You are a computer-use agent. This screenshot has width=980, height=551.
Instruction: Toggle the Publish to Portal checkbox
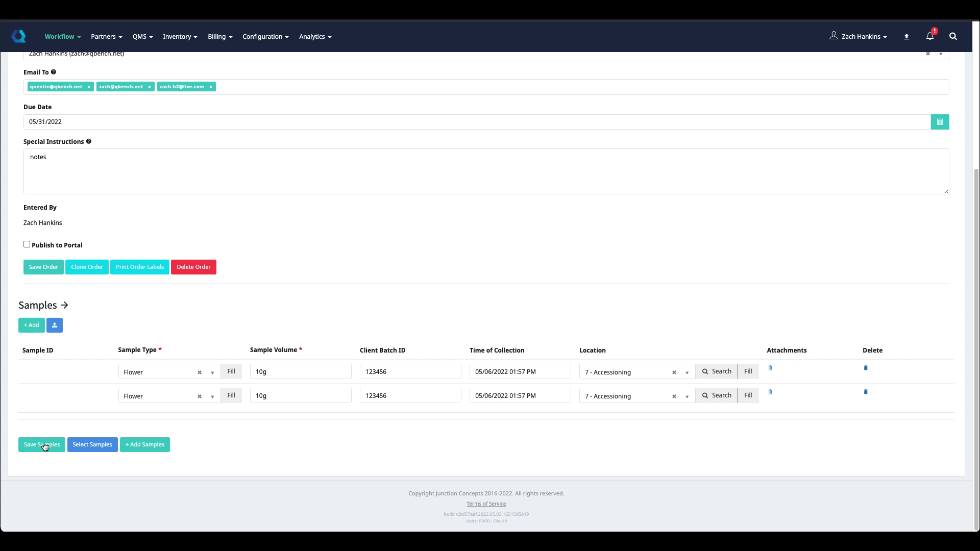coord(27,244)
